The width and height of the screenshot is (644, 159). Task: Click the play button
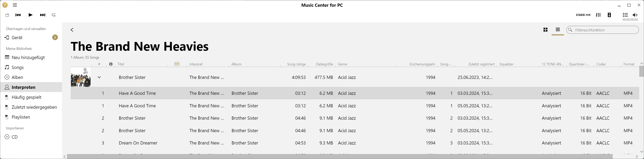pos(31,15)
